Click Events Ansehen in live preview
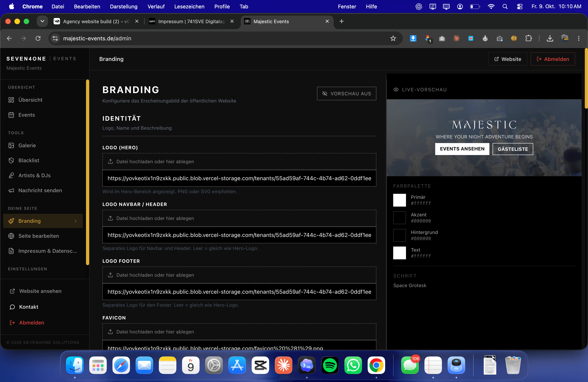This screenshot has width=588, height=382. pos(462,149)
